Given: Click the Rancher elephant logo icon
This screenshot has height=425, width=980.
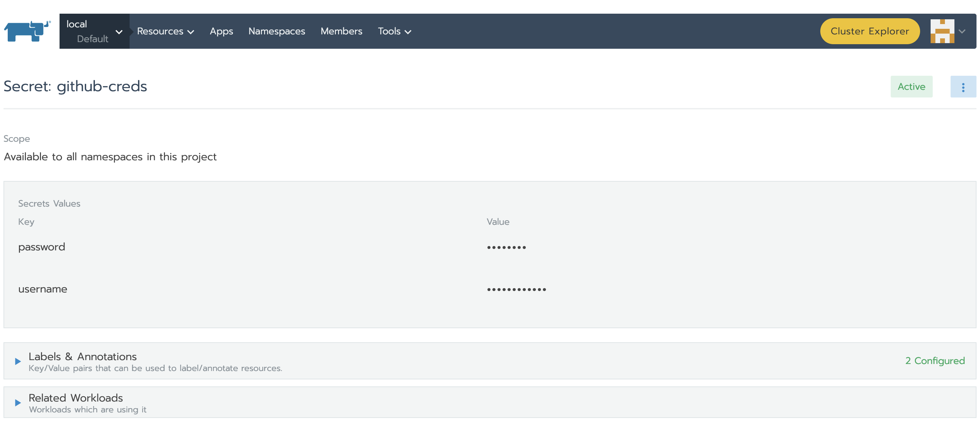Looking at the screenshot, I should [x=28, y=31].
